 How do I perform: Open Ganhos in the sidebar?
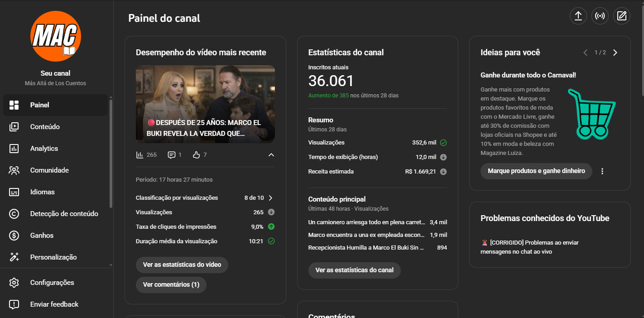tap(42, 236)
